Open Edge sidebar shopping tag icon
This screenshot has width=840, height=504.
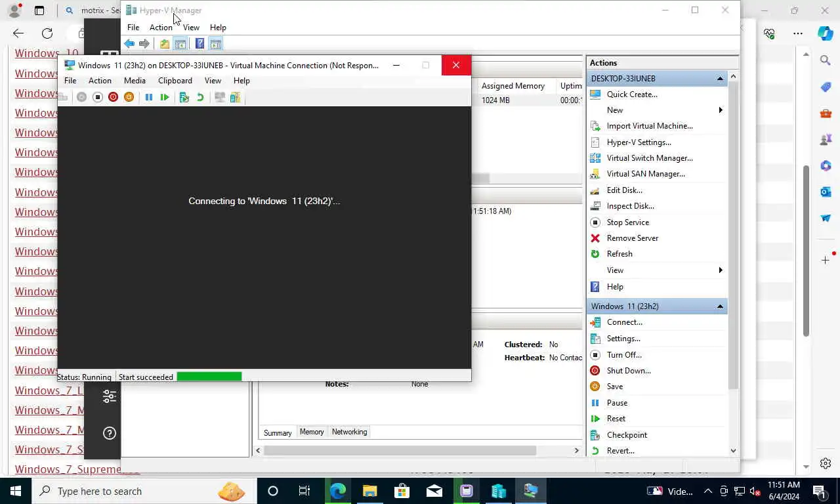coord(826,87)
